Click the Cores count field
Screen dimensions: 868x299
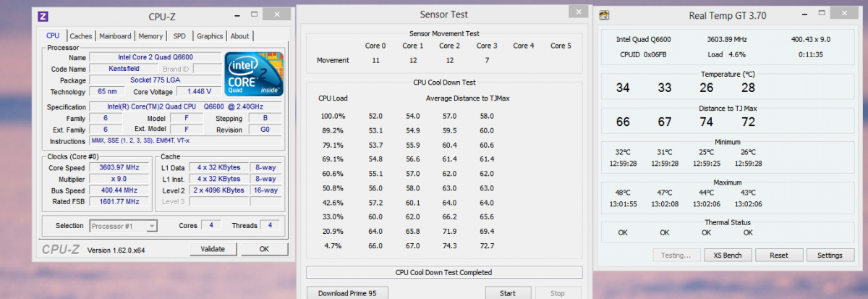pos(210,226)
